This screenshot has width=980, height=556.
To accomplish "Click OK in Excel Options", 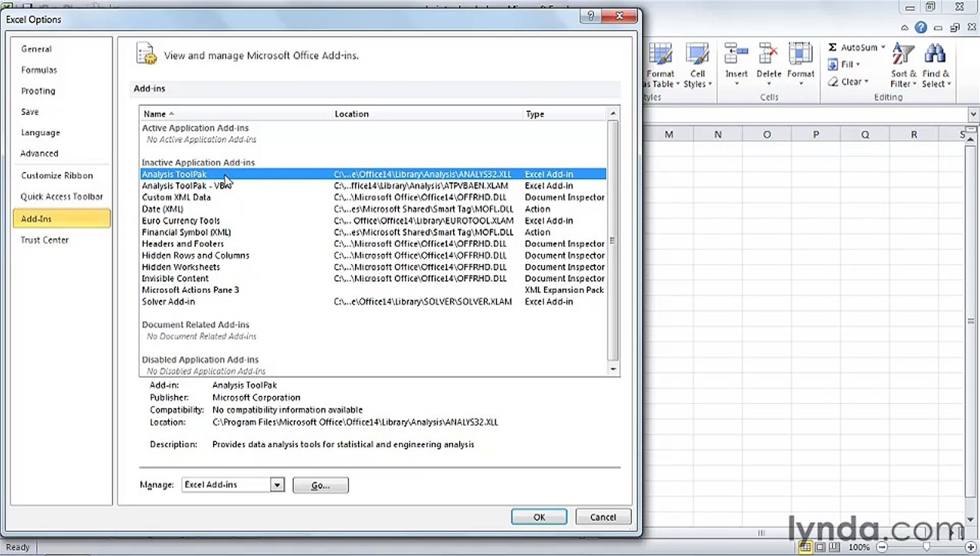I will [539, 517].
